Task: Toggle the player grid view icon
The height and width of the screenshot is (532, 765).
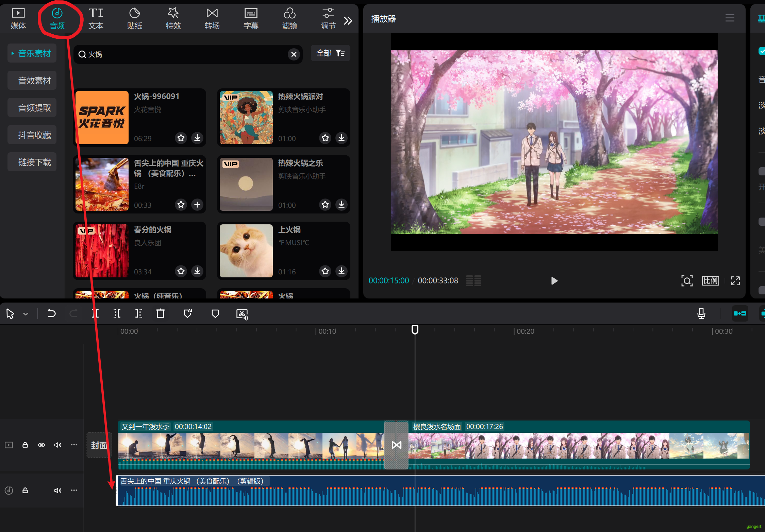Action: click(473, 281)
